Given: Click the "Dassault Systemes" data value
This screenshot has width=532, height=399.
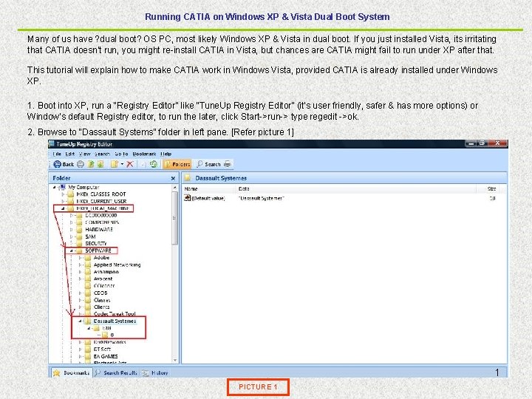Looking at the screenshot, I should click(261, 198).
